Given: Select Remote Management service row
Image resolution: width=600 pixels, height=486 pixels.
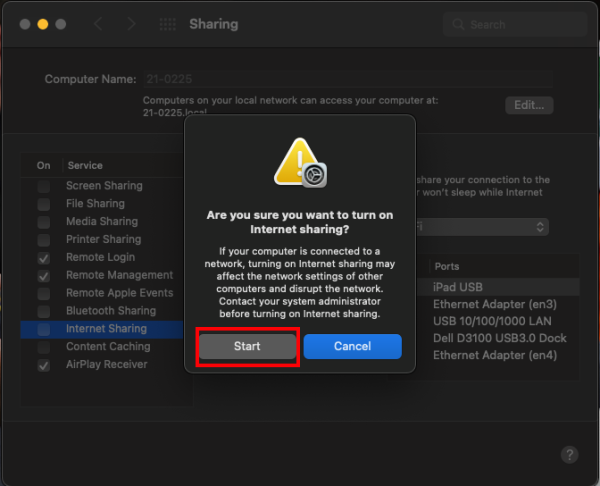Looking at the screenshot, I should tap(102, 275).
